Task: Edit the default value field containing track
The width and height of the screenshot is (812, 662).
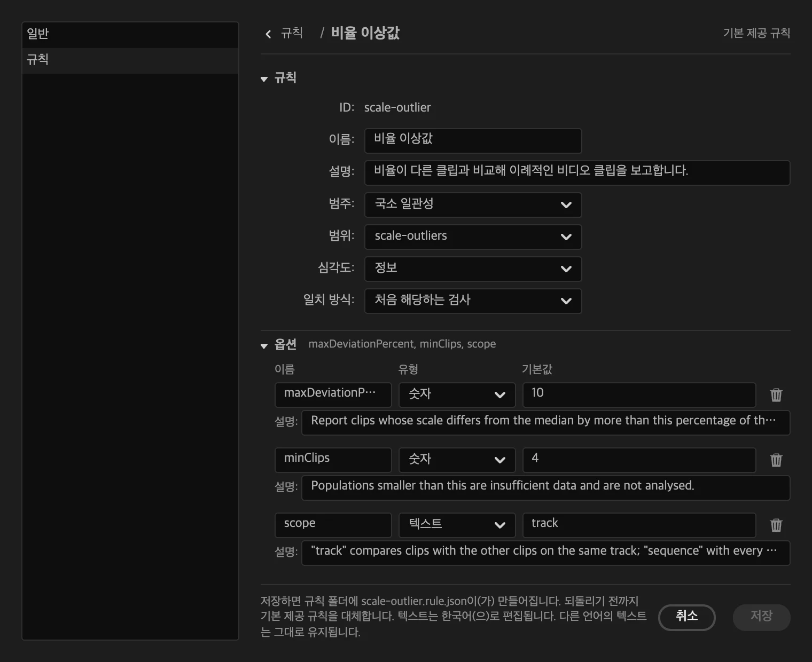Action: coord(639,525)
